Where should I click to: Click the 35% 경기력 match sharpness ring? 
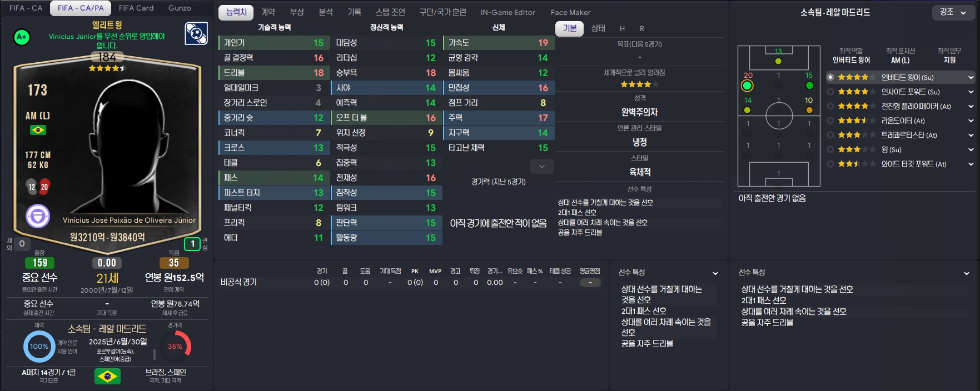coord(175,347)
